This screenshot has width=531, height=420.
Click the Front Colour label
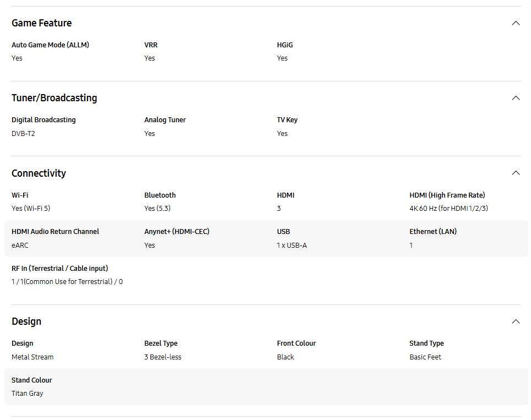coord(296,343)
